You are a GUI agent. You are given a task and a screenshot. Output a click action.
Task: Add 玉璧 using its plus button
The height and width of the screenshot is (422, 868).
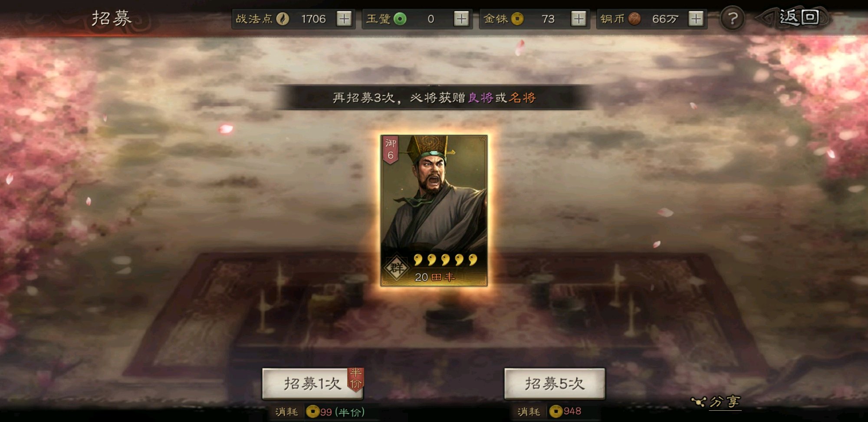(x=461, y=19)
